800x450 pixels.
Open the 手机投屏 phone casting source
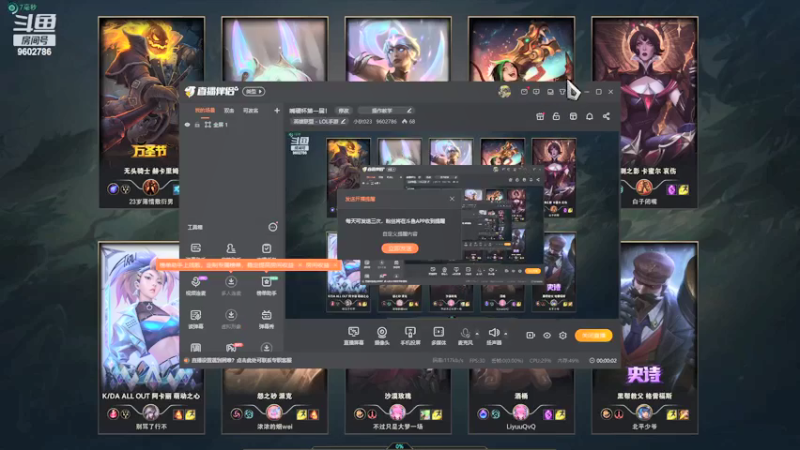(410, 336)
